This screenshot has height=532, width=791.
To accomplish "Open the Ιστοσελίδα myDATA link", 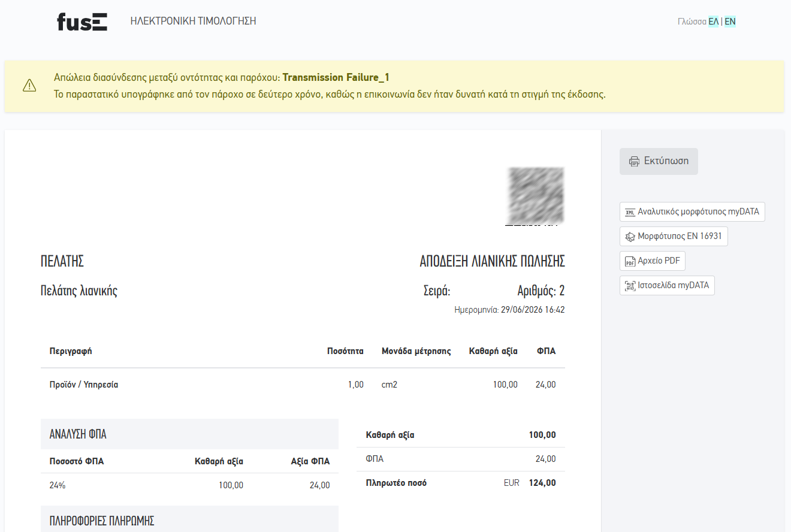I will pos(667,286).
